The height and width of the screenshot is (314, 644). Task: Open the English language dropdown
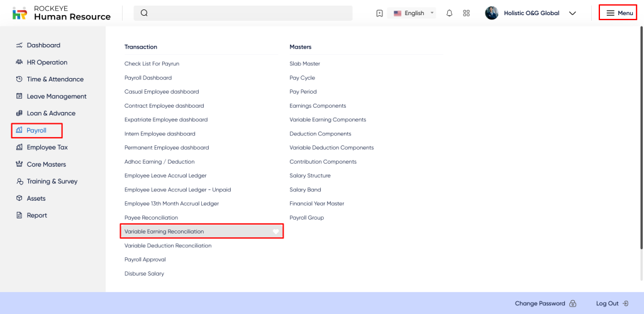click(x=414, y=13)
